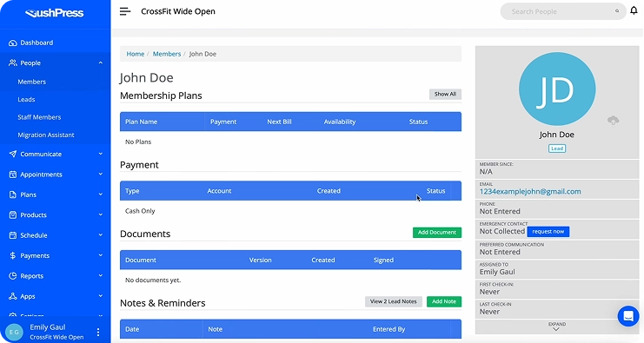Expand the Plans menu chevron

[101, 195]
